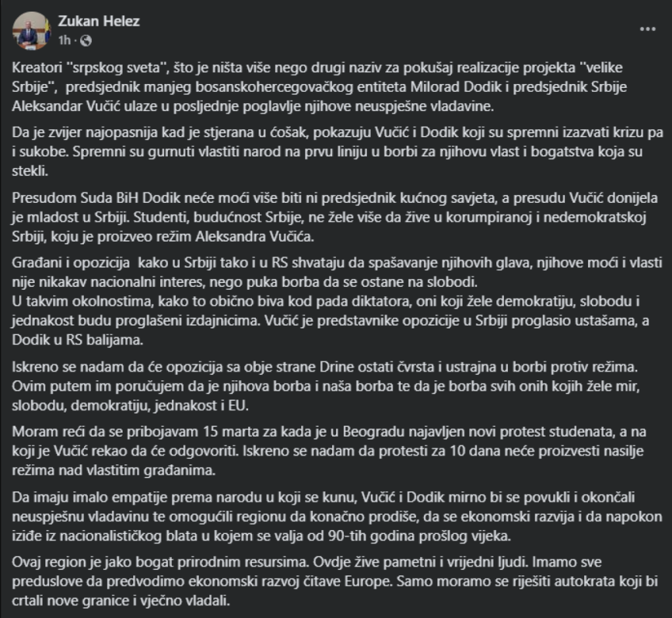672x618 pixels.
Task: Open the three-dot post options menu
Action: (x=646, y=30)
